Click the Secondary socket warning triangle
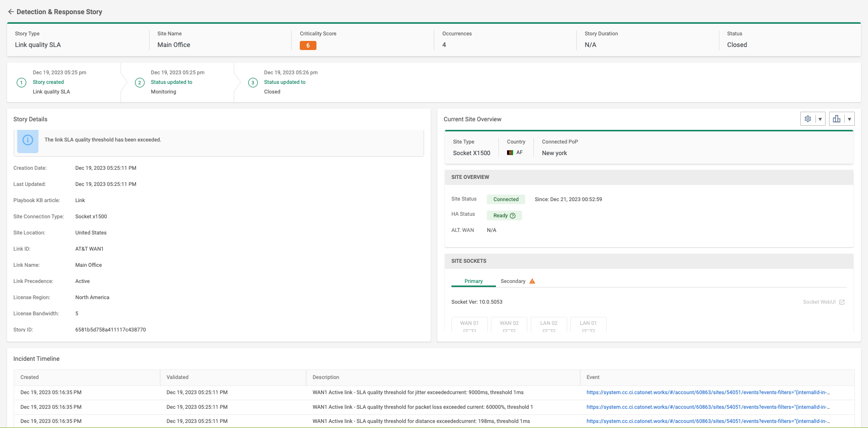Image resolution: width=868 pixels, height=428 pixels. pos(532,281)
